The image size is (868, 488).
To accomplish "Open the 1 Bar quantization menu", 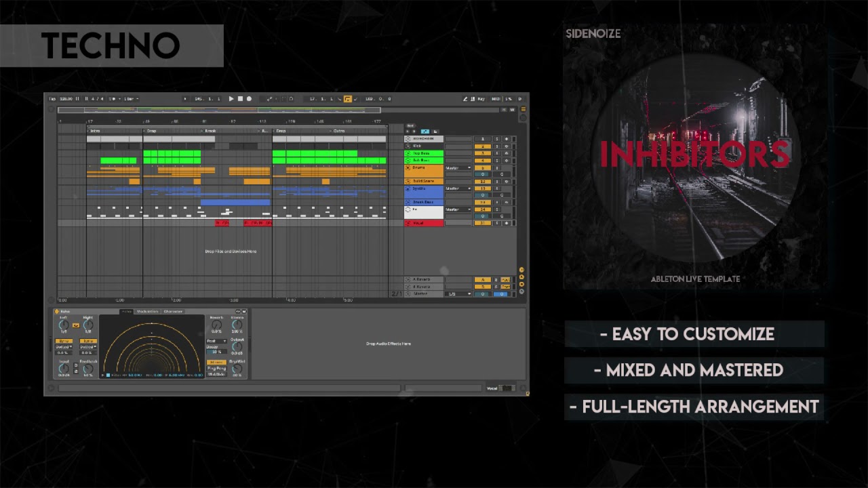I will (130, 99).
